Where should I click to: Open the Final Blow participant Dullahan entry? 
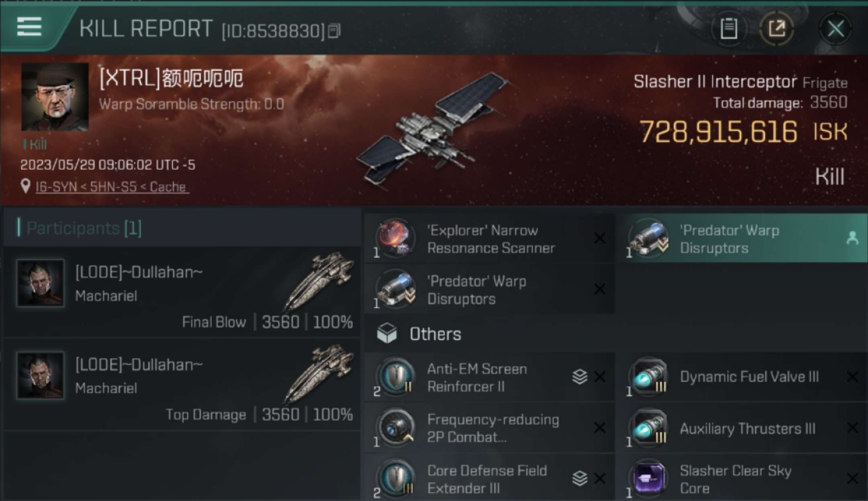pos(182,292)
